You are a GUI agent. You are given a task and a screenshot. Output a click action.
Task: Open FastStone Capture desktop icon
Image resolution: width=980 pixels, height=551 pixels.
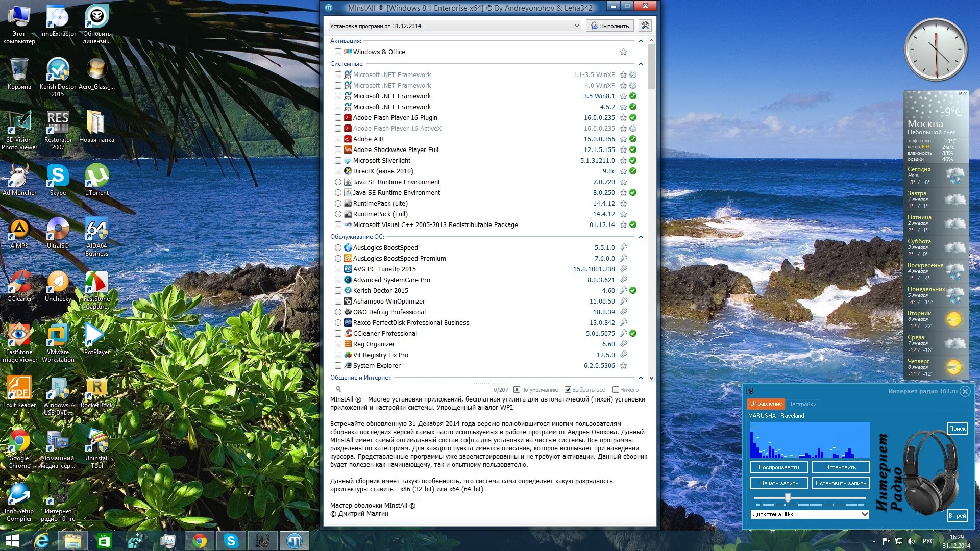[96, 290]
